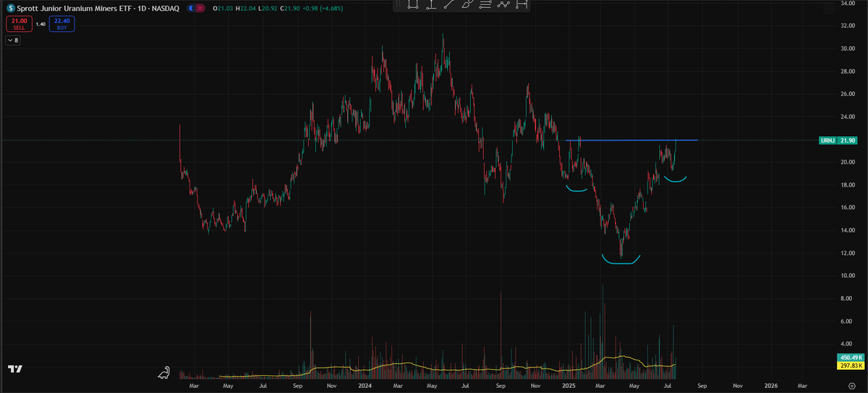Select the horizontal lines tool in floating toolbar
868x393 pixels.
point(485,4)
